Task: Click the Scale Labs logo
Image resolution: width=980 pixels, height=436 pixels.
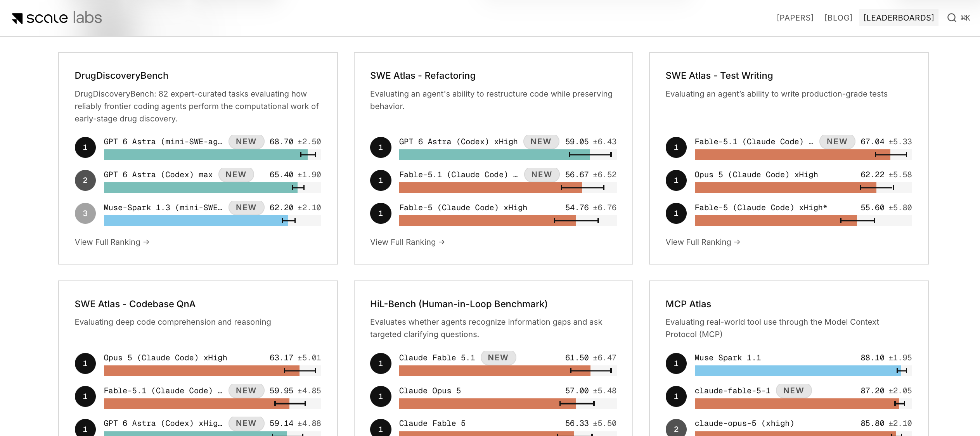Action: point(57,18)
